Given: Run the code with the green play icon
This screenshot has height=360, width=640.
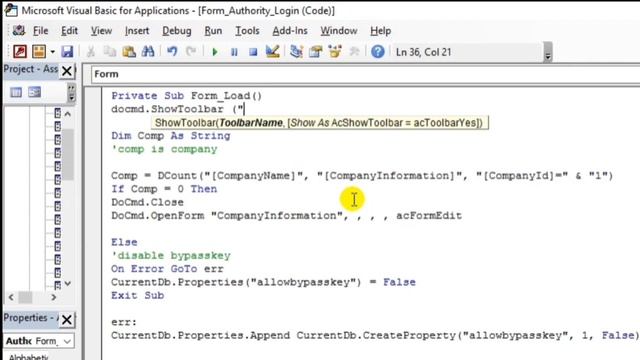Looking at the screenshot, I should click(x=215, y=52).
